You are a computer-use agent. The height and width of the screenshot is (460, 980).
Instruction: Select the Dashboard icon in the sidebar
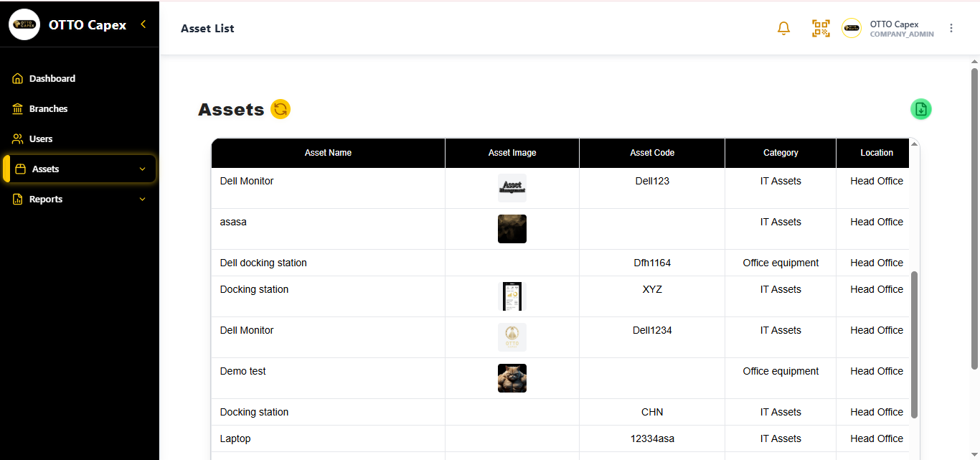[x=17, y=78]
